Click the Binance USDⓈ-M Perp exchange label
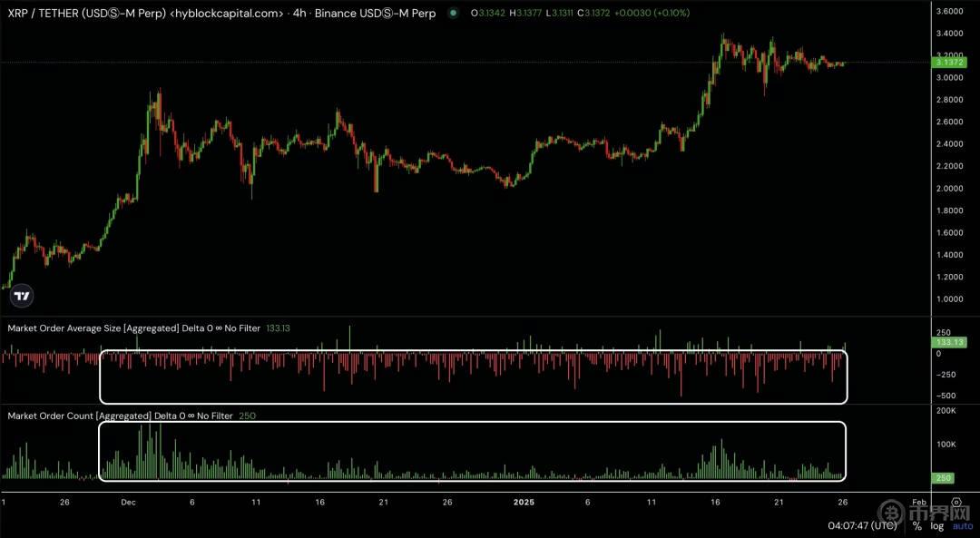 tap(375, 13)
